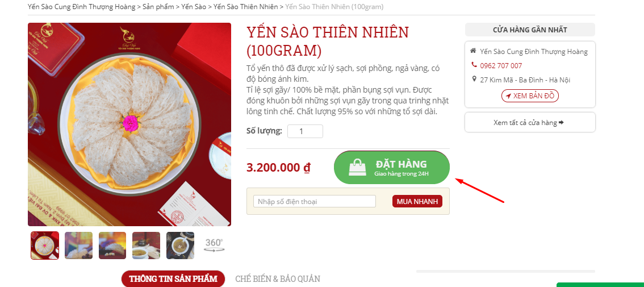Select the second product thumbnail

tap(78, 246)
